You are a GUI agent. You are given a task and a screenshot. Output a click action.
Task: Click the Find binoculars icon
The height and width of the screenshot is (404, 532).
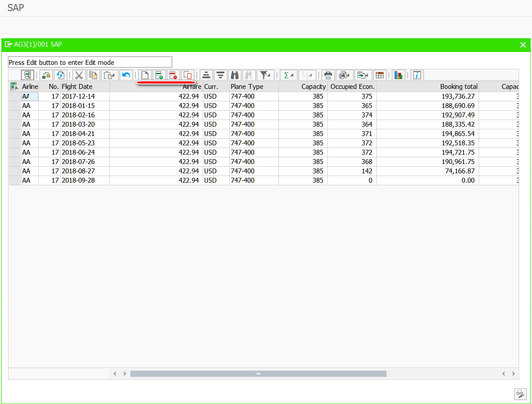(234, 75)
